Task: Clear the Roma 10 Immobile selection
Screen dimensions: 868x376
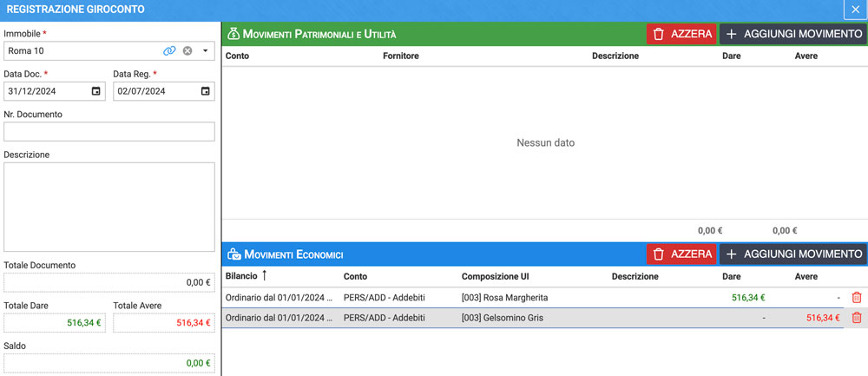Action: [x=187, y=51]
